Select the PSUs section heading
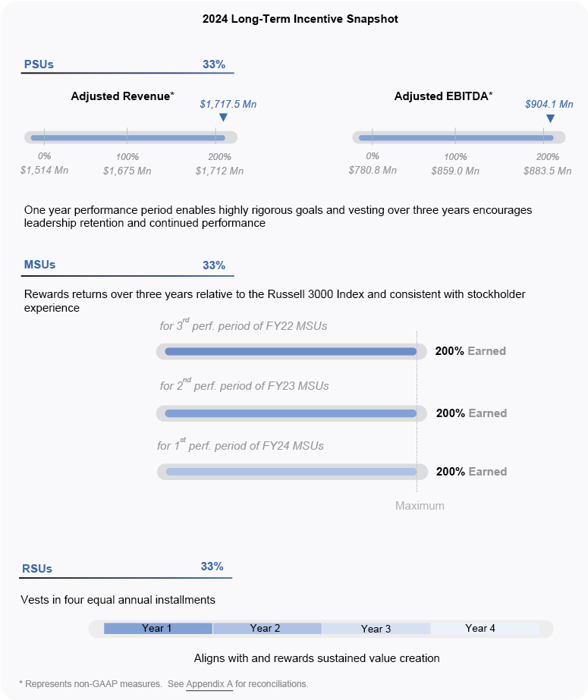Viewport: 588px width, 700px height. (x=39, y=64)
